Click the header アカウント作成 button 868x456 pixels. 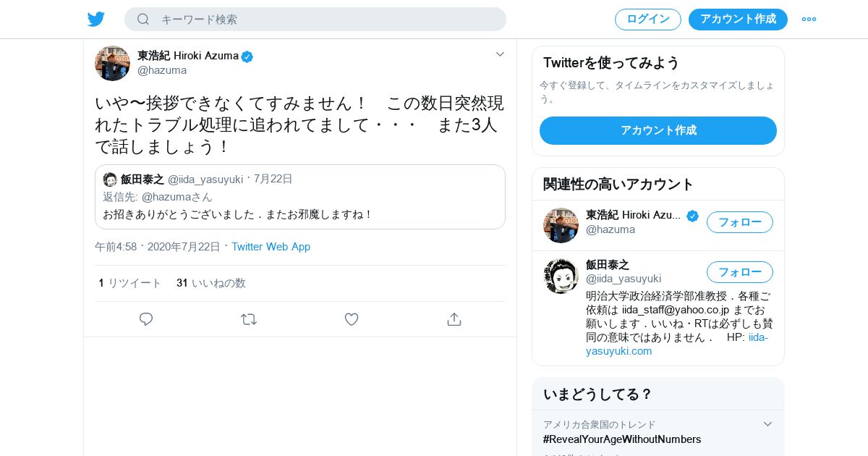point(738,20)
